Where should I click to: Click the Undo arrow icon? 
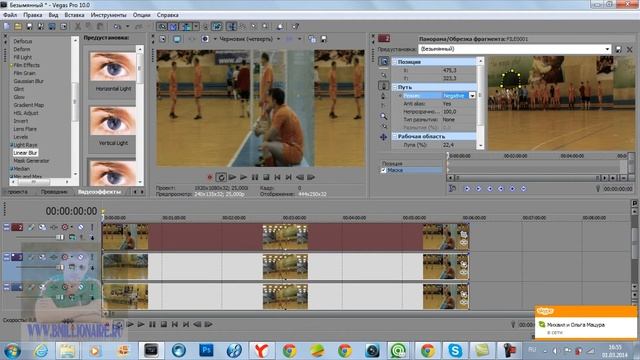[x=118, y=27]
